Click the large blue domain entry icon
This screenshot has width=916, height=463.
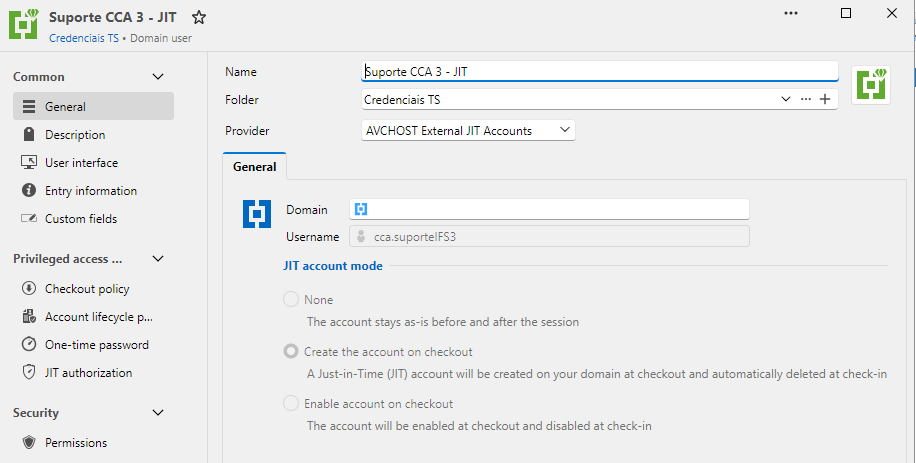[257, 214]
